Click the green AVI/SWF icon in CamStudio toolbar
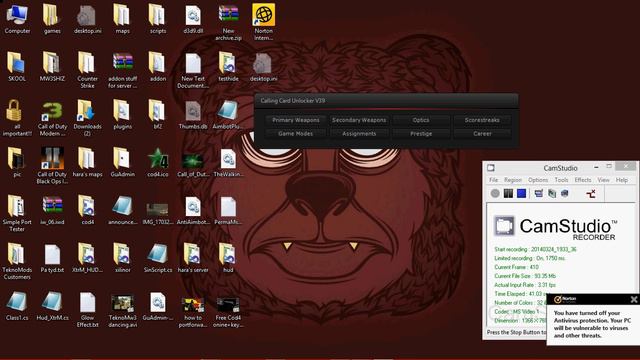This screenshot has height=360, width=640. coord(552,193)
